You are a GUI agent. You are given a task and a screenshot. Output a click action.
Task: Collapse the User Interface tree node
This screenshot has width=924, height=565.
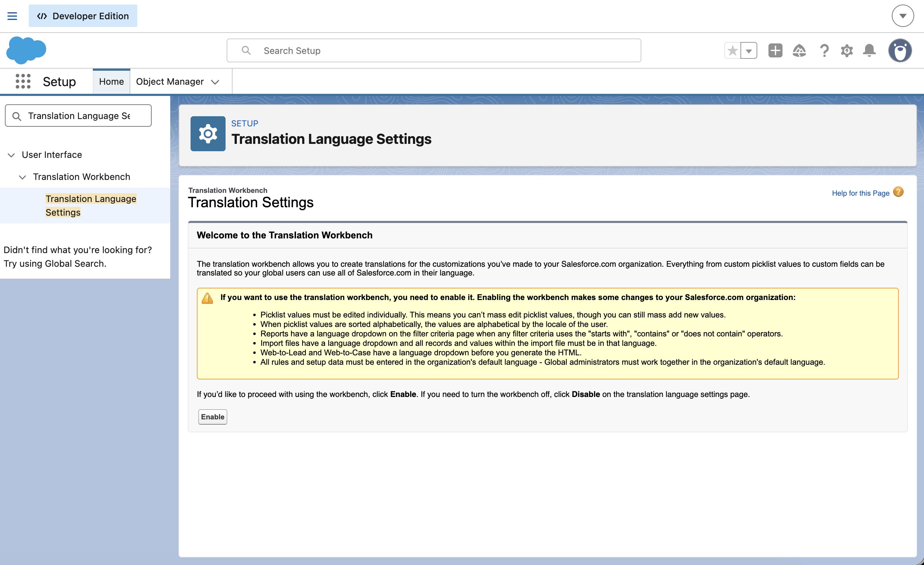coord(11,155)
